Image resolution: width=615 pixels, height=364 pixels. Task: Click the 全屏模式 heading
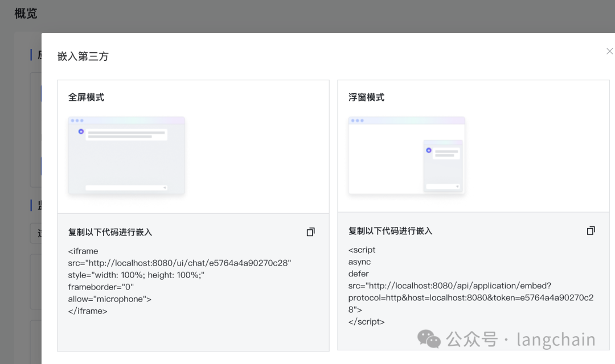(x=87, y=97)
